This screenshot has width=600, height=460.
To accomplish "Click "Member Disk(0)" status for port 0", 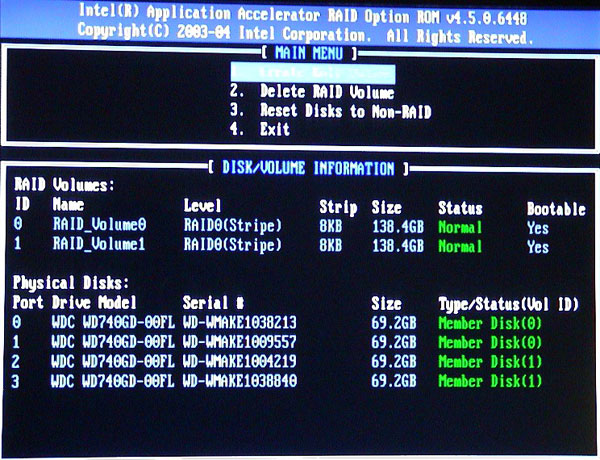I will tap(490, 323).
